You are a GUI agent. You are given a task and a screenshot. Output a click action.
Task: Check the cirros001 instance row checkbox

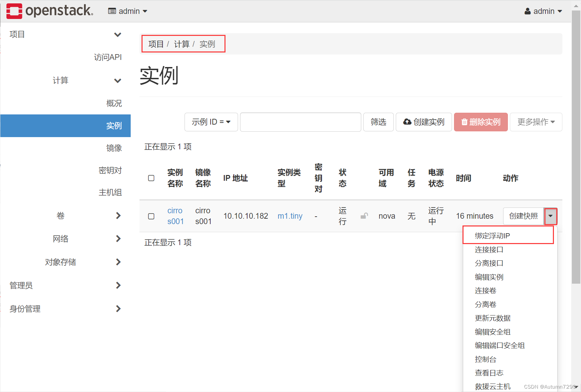coord(151,216)
